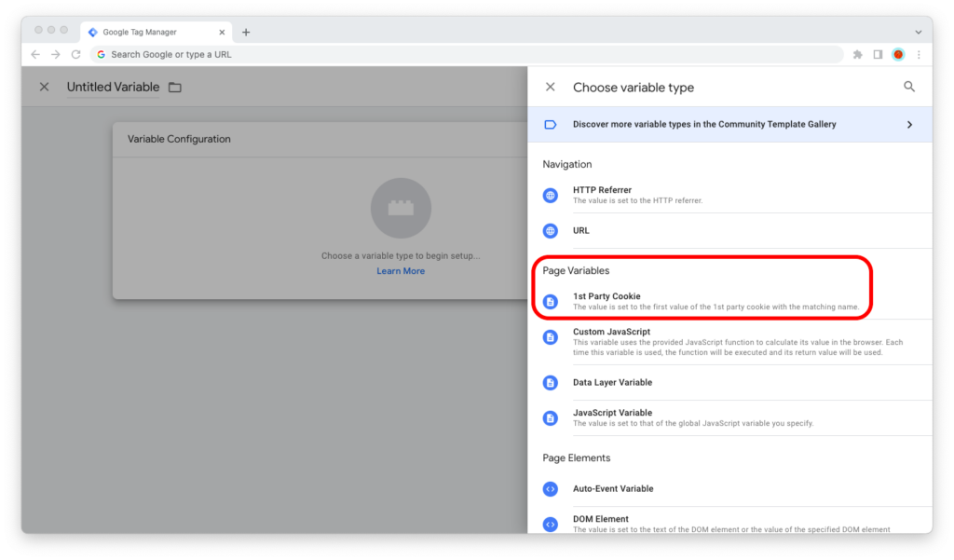Close the Google Tag Manager tab
Viewport: 954px width, 560px height.
pos(222,33)
